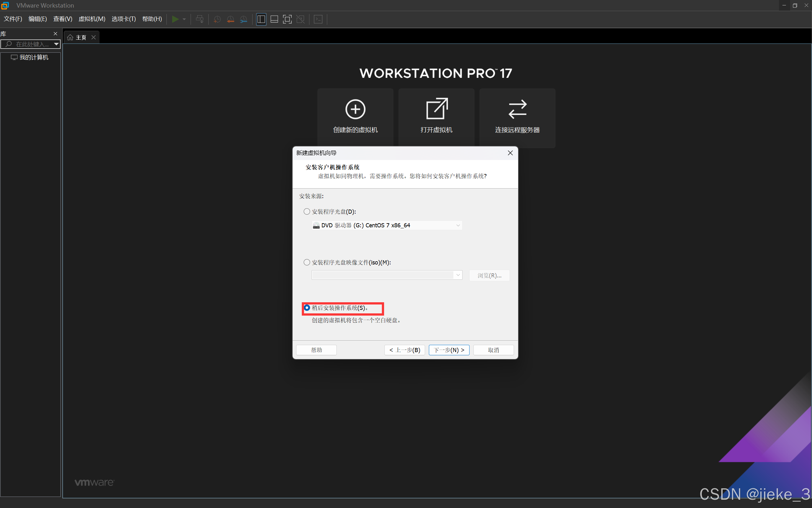Click the take snapshot clock icon

(217, 19)
